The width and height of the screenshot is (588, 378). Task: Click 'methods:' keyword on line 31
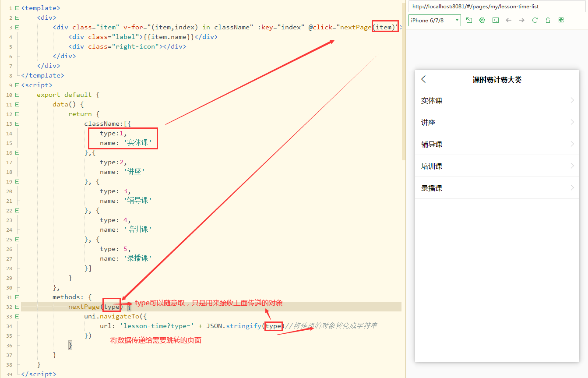coord(68,297)
